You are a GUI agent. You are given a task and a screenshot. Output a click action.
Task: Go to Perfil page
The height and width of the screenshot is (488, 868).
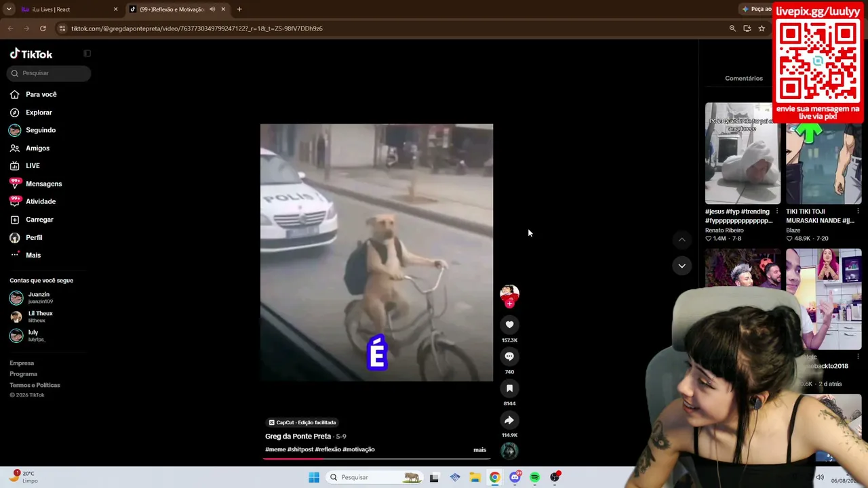pos(26,237)
